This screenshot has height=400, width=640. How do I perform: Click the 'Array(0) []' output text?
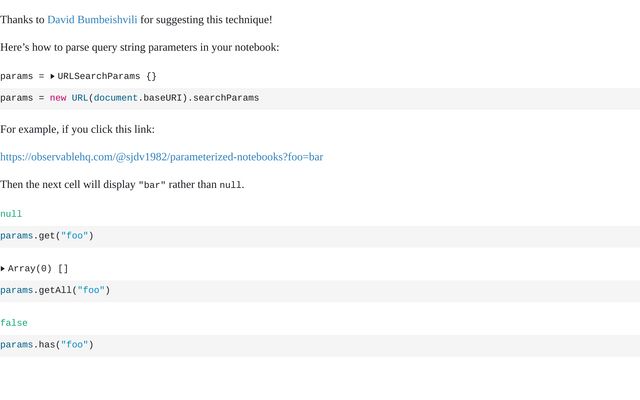[x=38, y=269]
